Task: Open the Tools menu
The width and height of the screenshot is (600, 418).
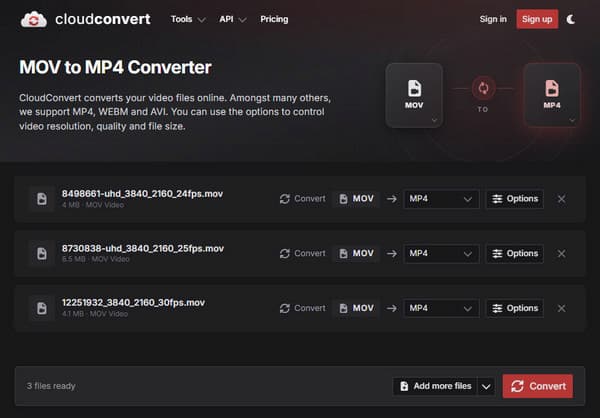Action: coord(188,19)
